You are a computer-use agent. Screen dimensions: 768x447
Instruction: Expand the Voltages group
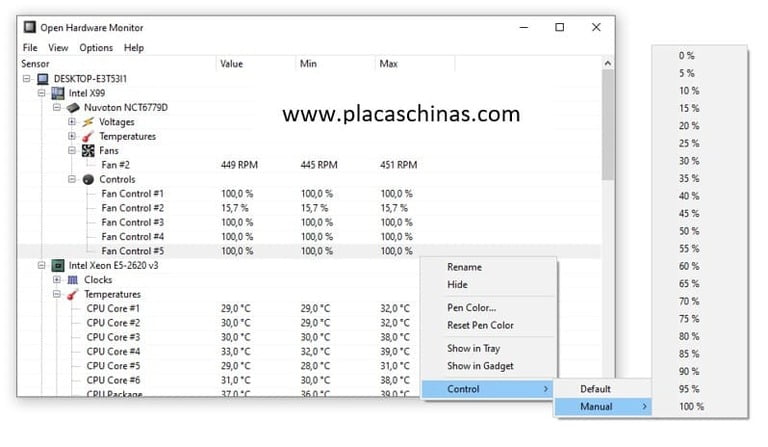pyautogui.click(x=72, y=121)
